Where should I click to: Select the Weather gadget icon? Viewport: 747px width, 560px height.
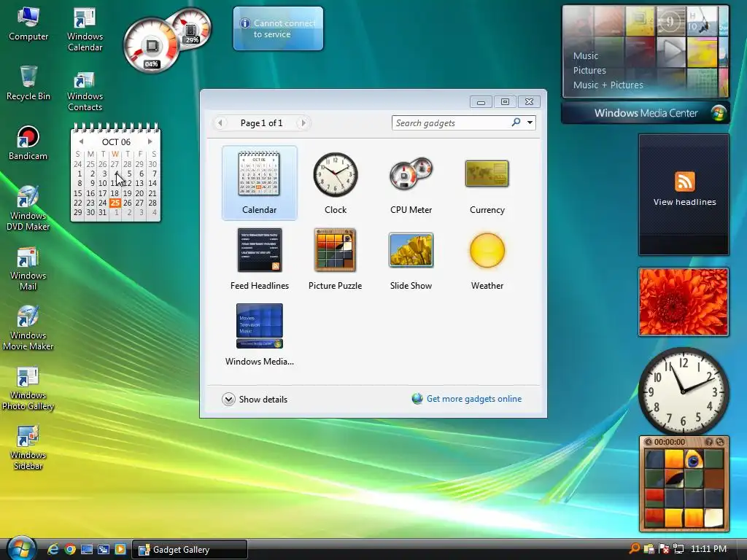[487, 250]
